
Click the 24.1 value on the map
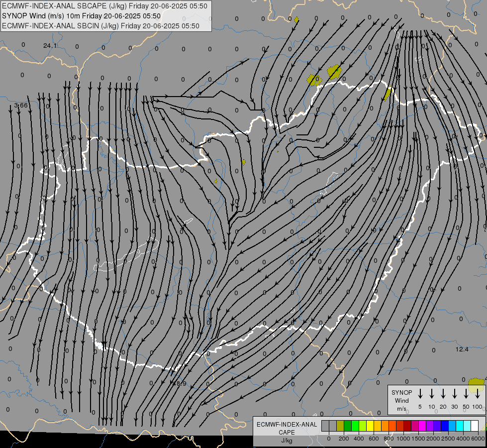point(50,46)
